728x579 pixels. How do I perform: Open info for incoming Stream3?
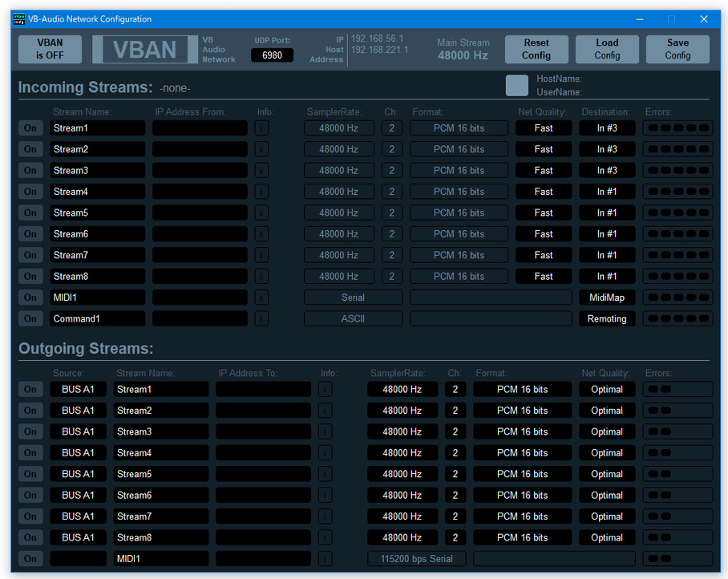tap(261, 170)
